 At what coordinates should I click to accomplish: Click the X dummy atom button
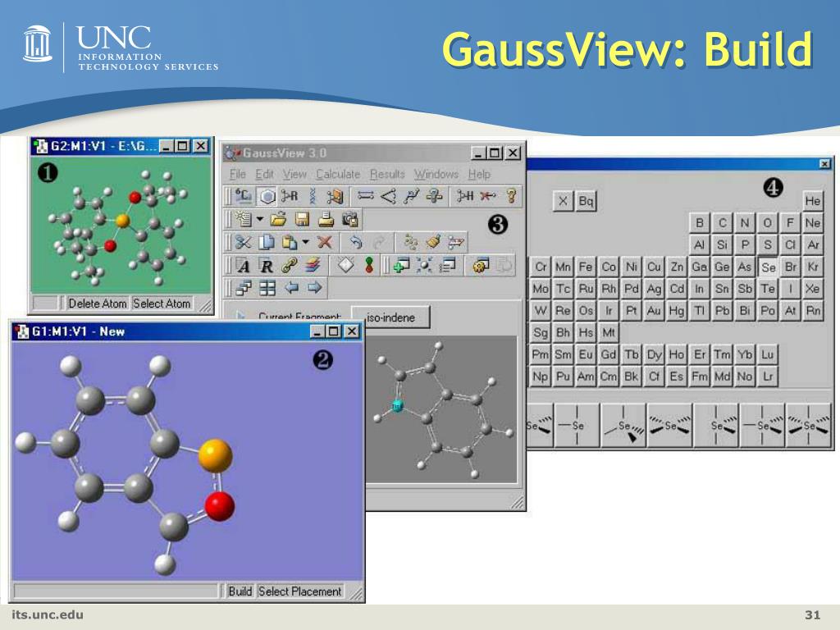(563, 201)
